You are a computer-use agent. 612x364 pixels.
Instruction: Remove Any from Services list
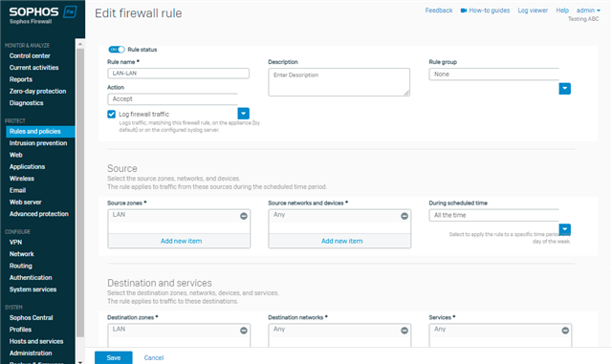[x=565, y=331]
